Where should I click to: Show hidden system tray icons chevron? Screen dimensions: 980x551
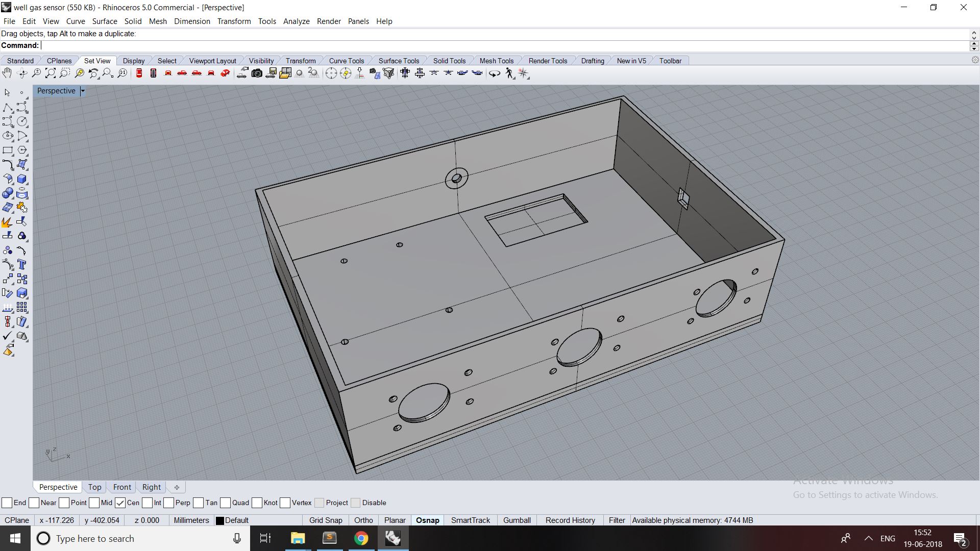(869, 538)
